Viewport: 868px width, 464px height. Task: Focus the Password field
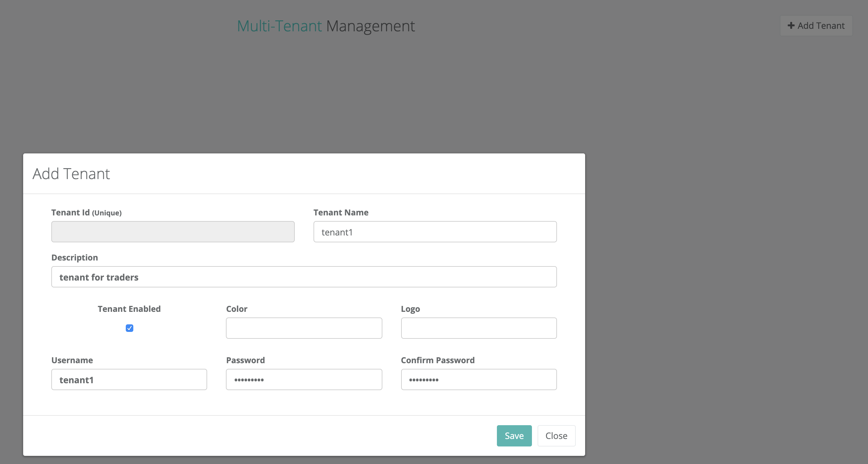pos(304,379)
